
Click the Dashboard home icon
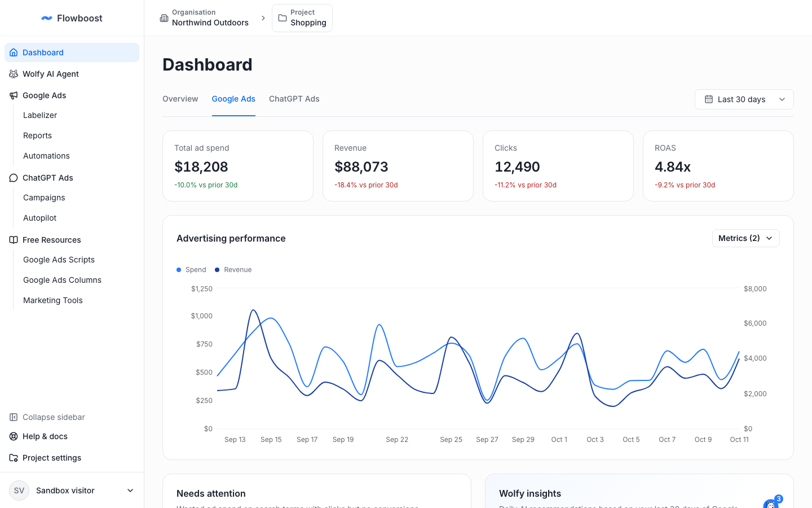click(14, 52)
